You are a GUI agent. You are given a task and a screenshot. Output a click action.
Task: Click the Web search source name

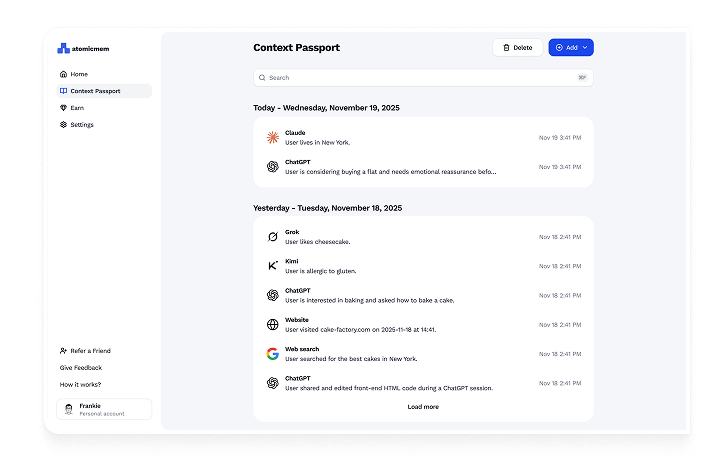(x=302, y=349)
